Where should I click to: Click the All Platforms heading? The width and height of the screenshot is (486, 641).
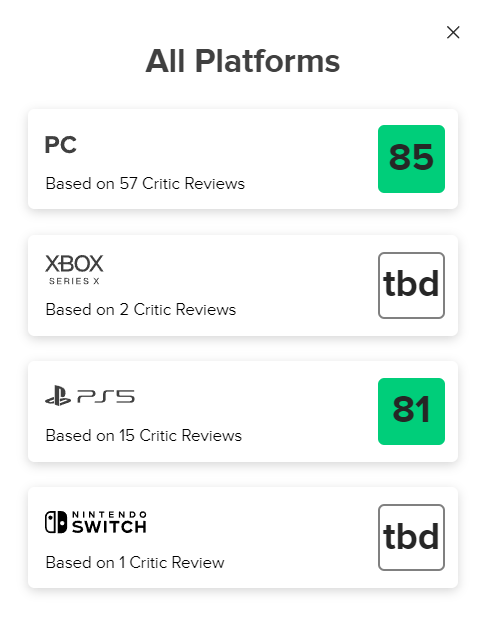pyautogui.click(x=243, y=61)
